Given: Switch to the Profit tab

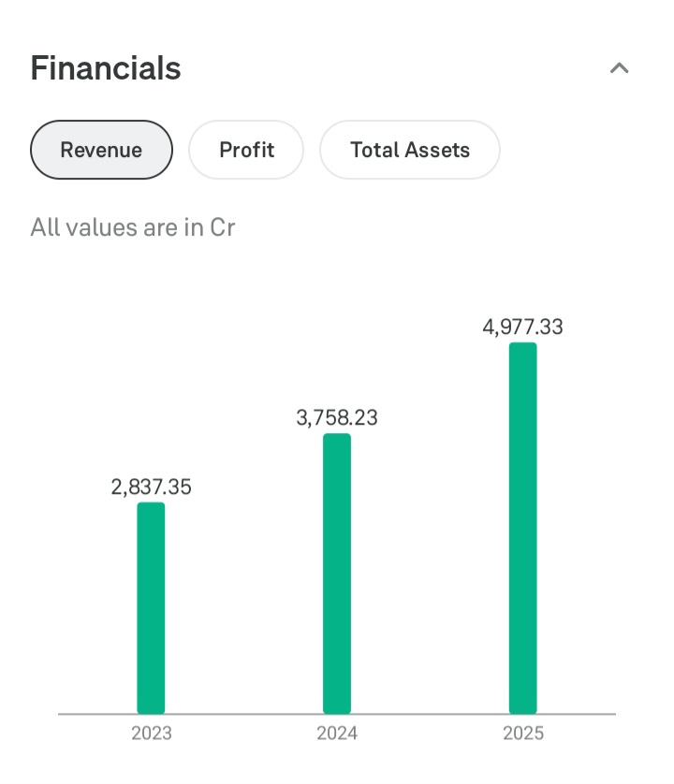Looking at the screenshot, I should [246, 150].
